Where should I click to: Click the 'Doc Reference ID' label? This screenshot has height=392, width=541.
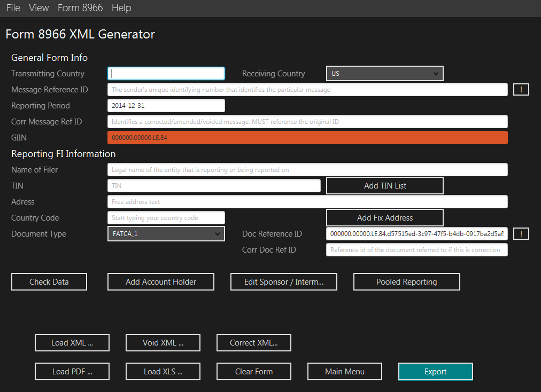click(x=272, y=234)
